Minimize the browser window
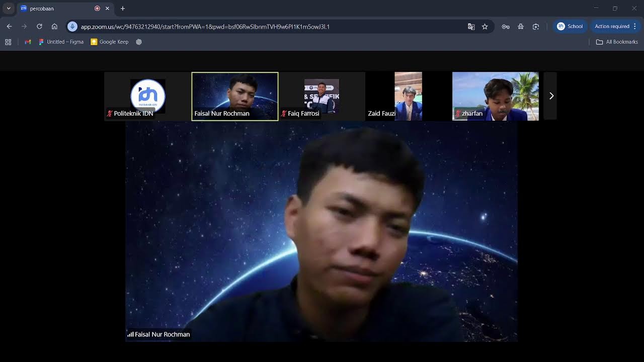 click(596, 9)
